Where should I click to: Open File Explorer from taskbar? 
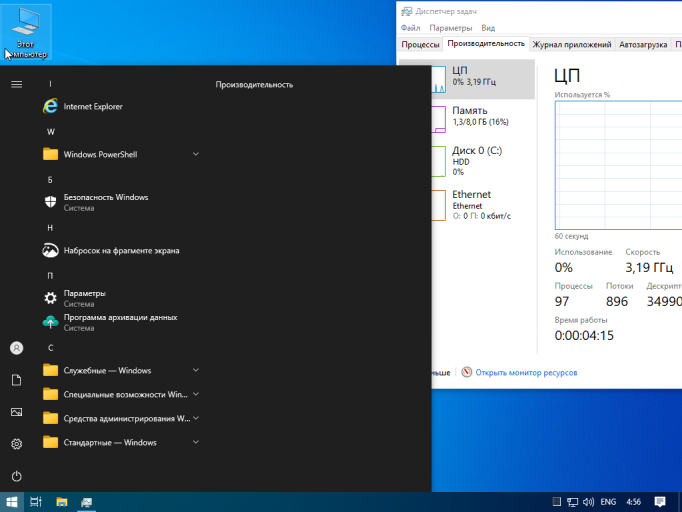[x=62, y=502]
